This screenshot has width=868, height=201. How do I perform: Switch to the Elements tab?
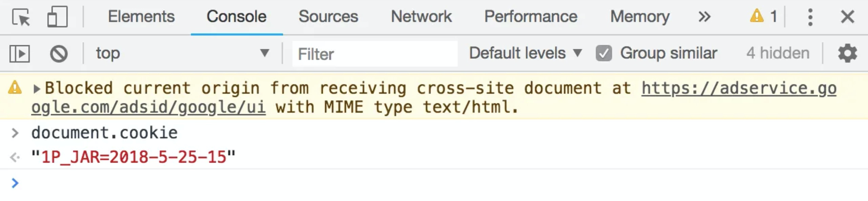(141, 17)
